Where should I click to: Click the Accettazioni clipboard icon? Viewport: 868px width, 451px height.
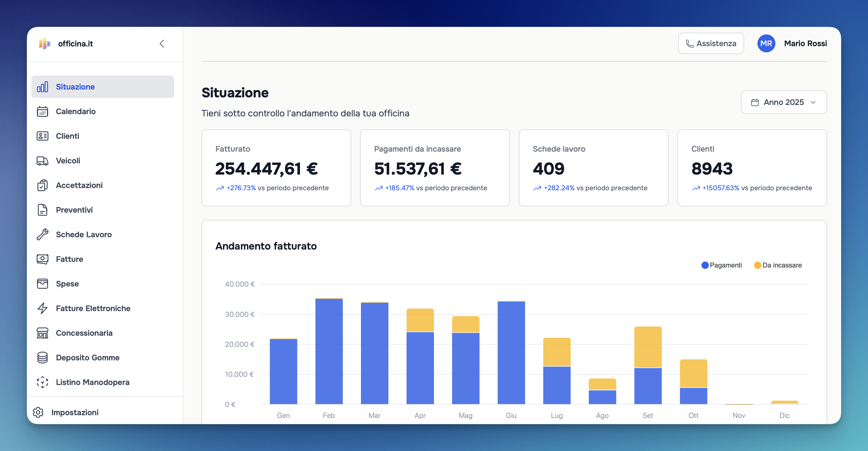pyautogui.click(x=43, y=185)
